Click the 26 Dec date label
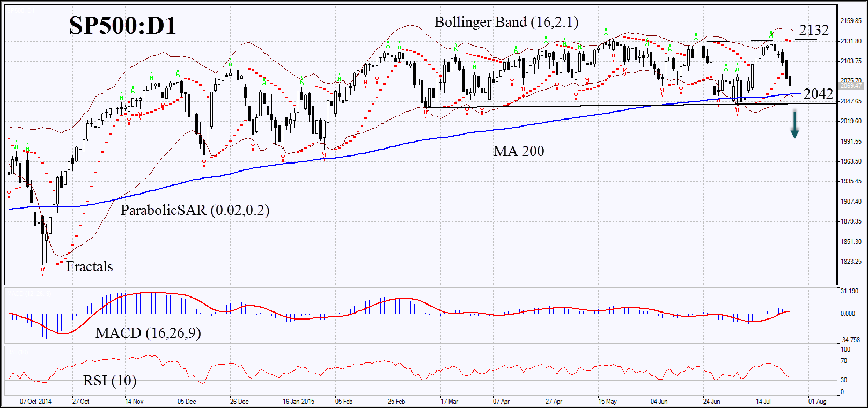Screen dimensions: 868x408 (x=239, y=402)
